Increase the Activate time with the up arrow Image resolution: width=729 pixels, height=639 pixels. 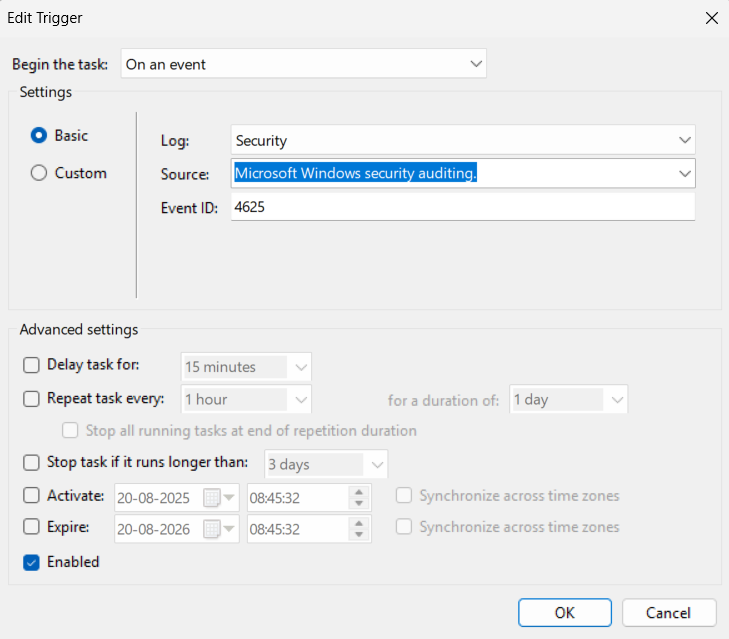(x=360, y=491)
